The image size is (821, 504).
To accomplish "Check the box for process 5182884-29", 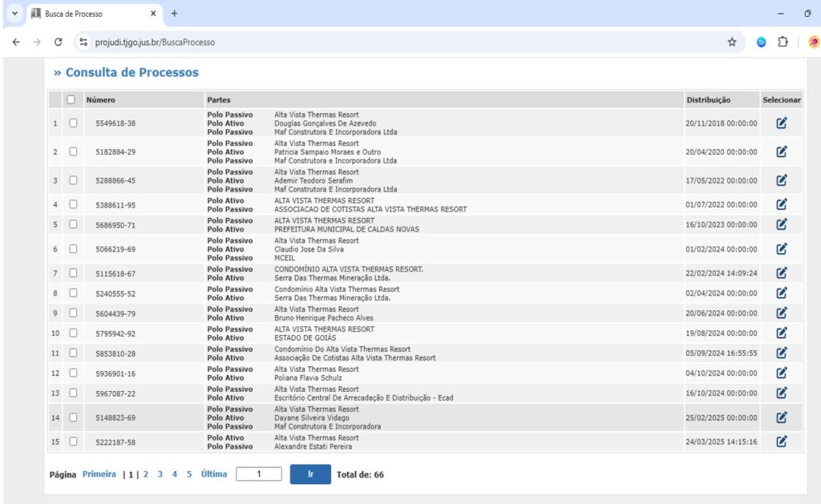I will tap(73, 151).
